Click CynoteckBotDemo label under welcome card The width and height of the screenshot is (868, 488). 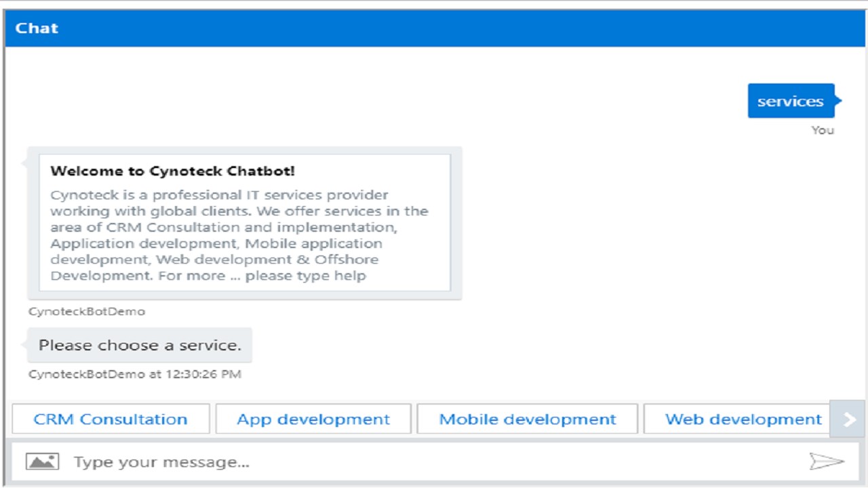[87, 312]
